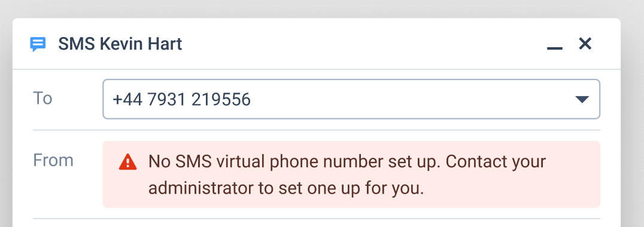Click the administrator to set one up line
This screenshot has height=227, width=644.
(286, 189)
